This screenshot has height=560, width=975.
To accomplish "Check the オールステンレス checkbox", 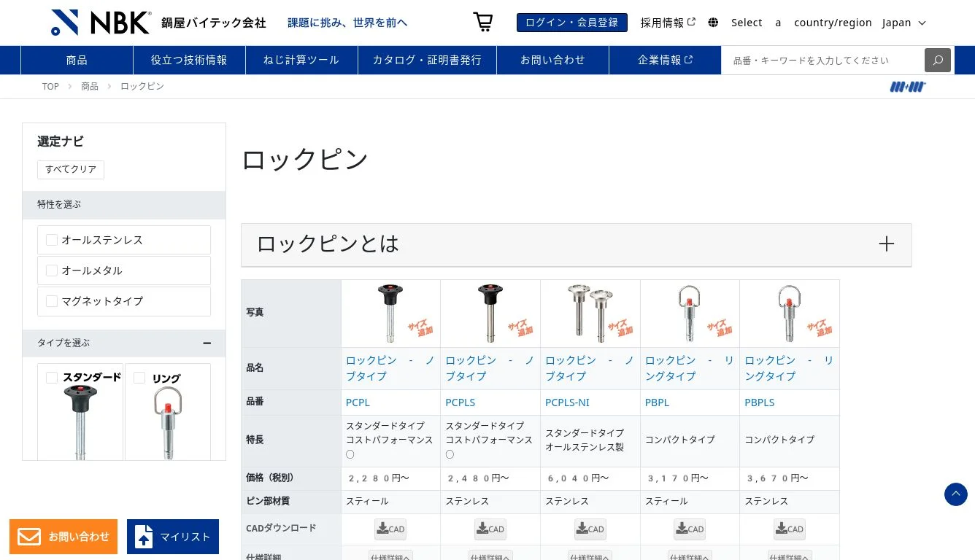I will pos(52,240).
